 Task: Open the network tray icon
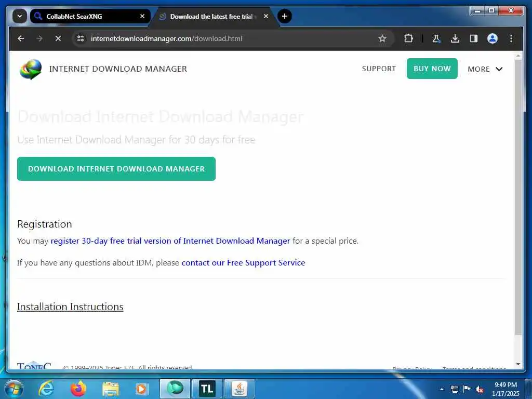pyautogui.click(x=454, y=389)
